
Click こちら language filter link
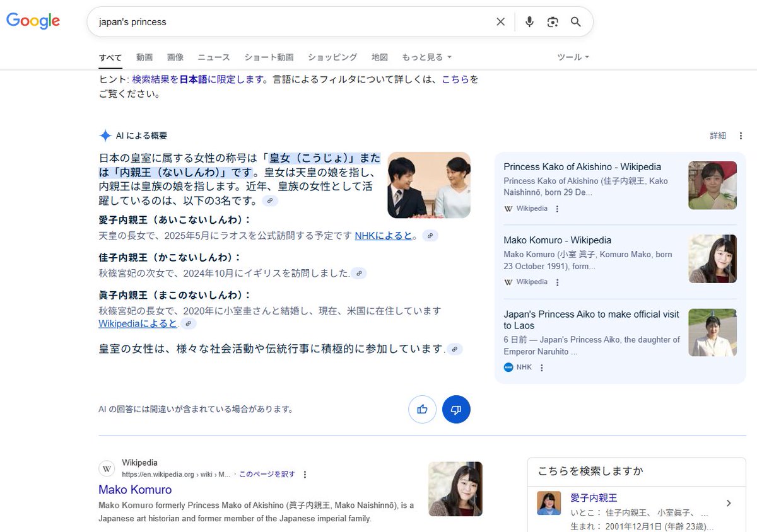click(455, 79)
